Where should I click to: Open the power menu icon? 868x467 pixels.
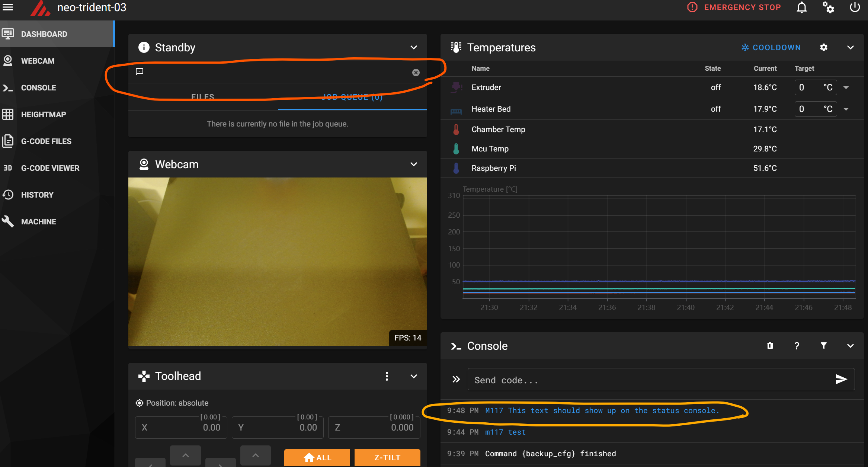(x=855, y=7)
